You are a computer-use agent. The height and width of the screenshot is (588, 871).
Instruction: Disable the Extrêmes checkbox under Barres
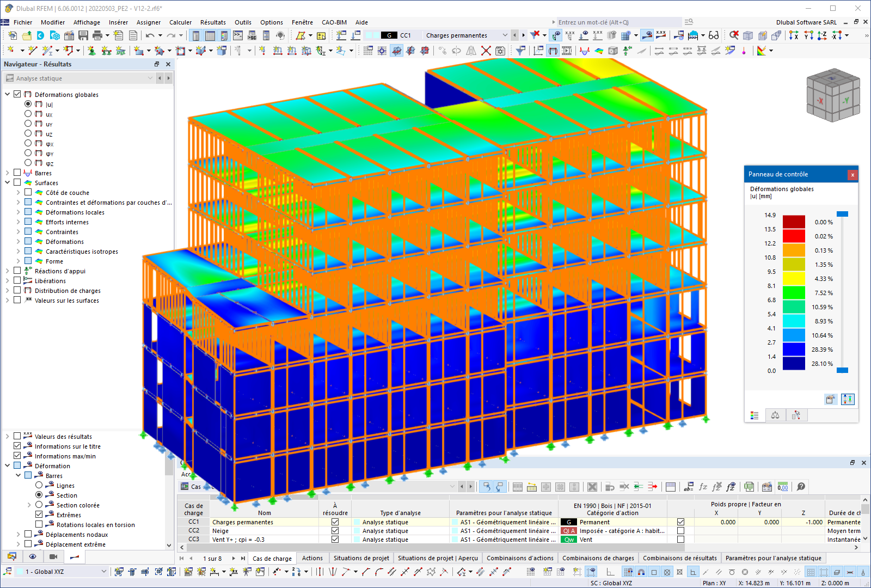click(x=38, y=514)
